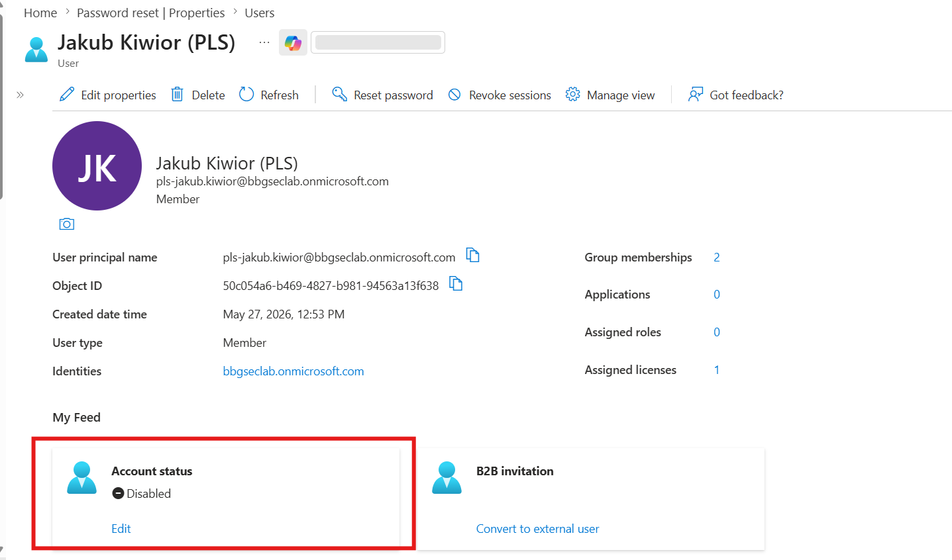Open Assigned licenses count 1
952x560 pixels.
coord(717,370)
